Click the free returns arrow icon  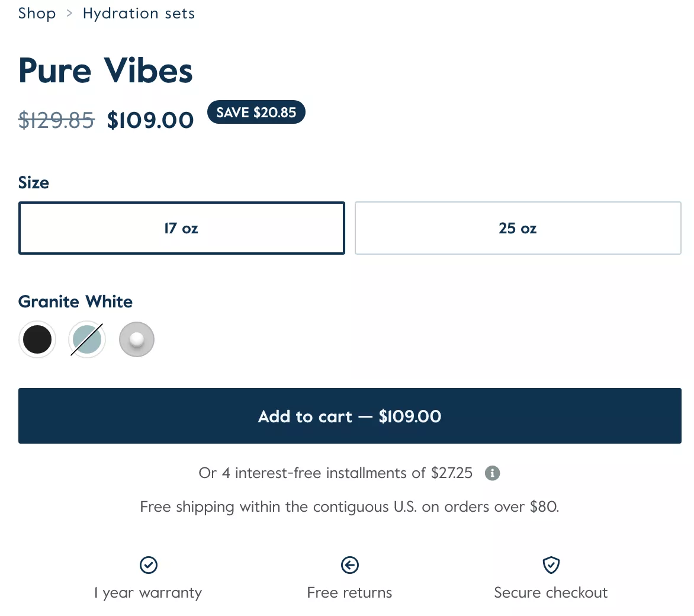coord(350,565)
